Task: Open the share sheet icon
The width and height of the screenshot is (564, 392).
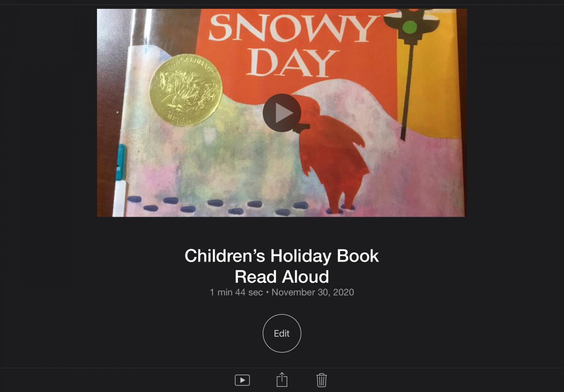Action: (x=282, y=379)
